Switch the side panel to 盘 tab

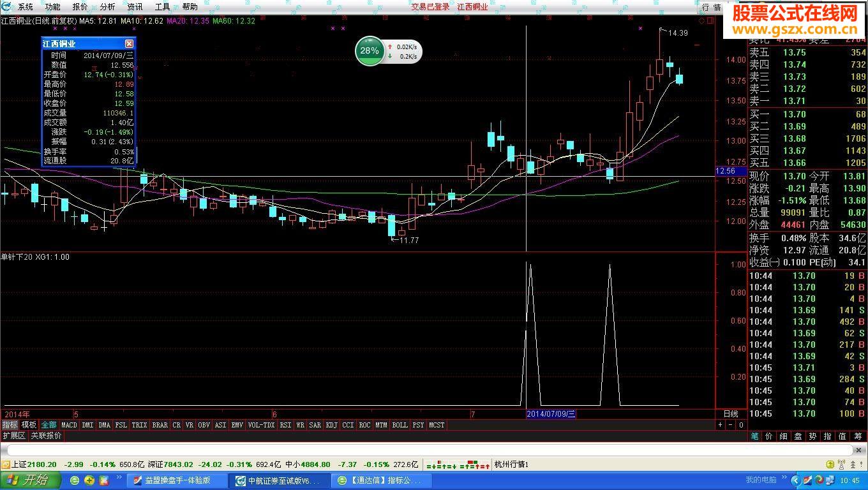point(798,436)
